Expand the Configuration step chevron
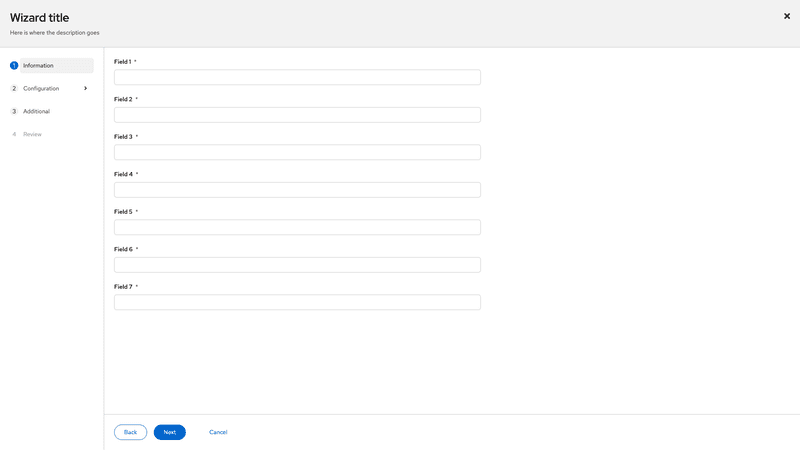Viewport: 800px width, 450px height. (x=86, y=88)
